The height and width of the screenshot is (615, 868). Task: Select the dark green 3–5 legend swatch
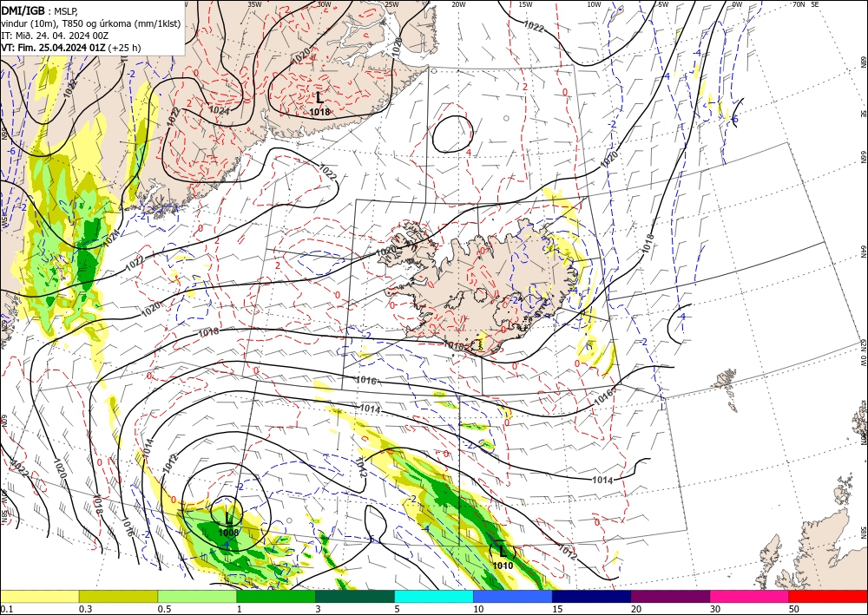355,596
